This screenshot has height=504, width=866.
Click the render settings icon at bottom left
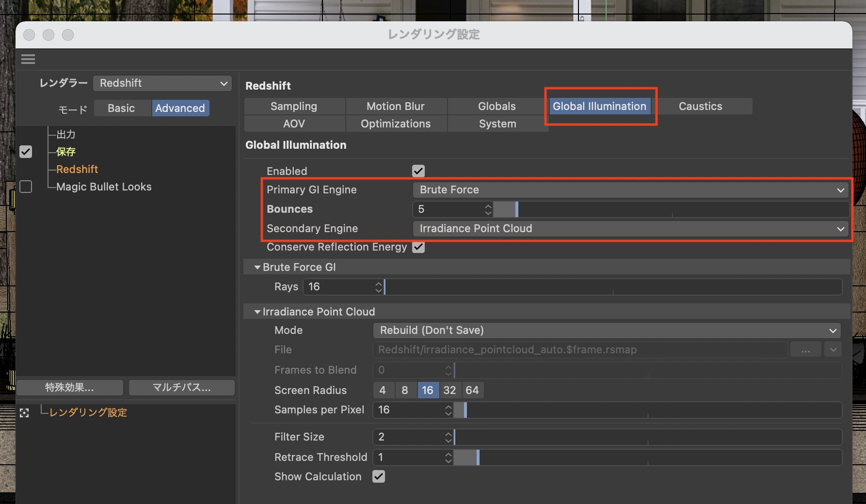[24, 413]
